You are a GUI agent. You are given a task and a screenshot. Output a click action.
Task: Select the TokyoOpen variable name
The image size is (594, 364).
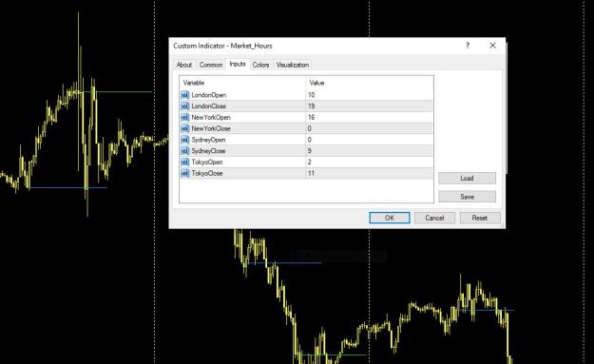(207, 163)
